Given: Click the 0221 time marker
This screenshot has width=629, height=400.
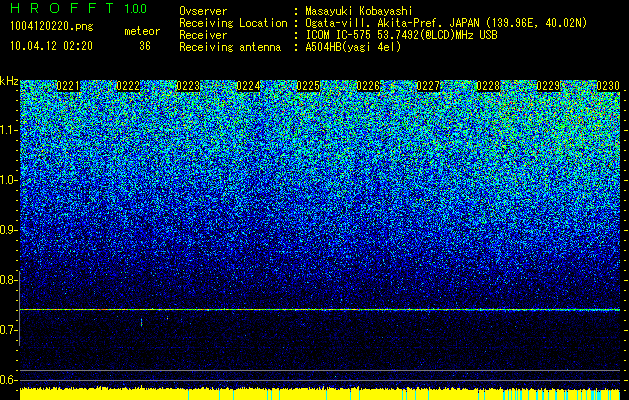Looking at the screenshot, I should [68, 86].
